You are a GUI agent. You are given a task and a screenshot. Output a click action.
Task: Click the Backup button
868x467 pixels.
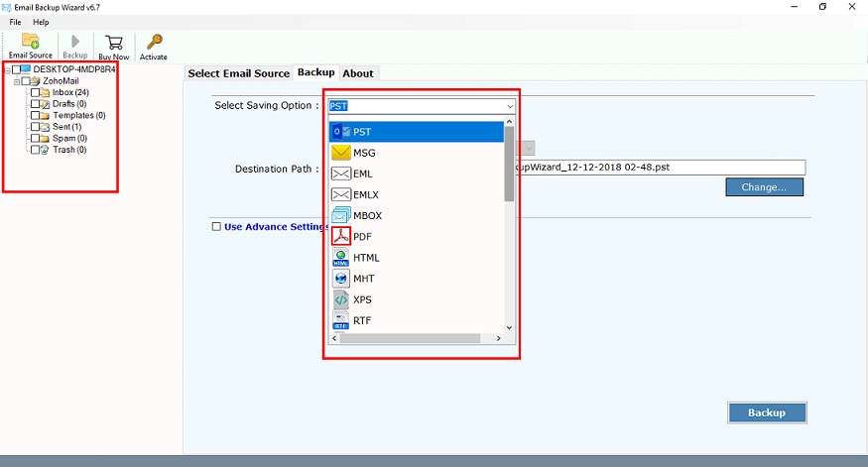(x=766, y=412)
